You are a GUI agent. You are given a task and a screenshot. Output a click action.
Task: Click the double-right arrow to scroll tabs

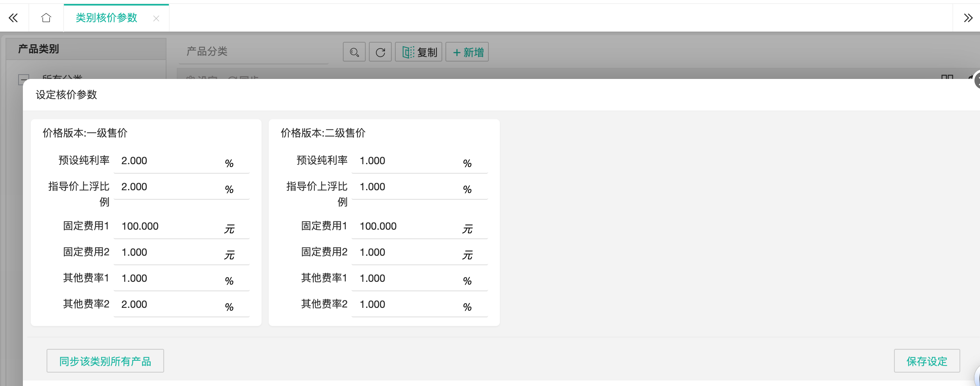pos(968,18)
